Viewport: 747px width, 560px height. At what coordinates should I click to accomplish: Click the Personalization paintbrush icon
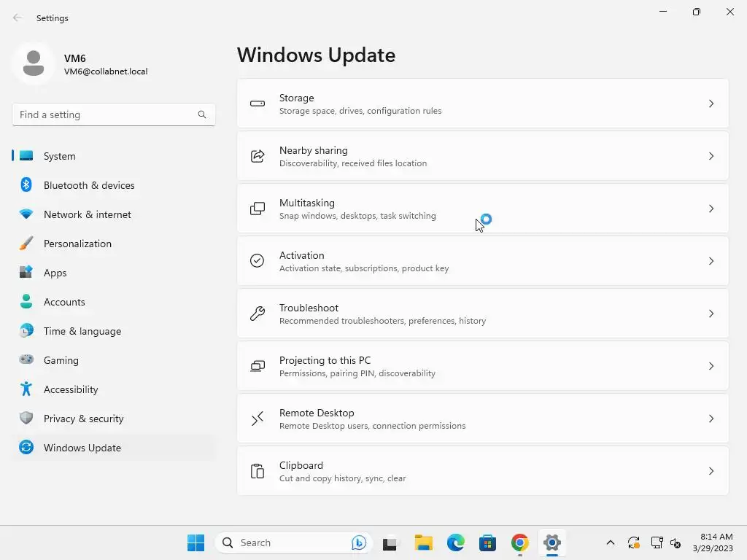click(26, 244)
